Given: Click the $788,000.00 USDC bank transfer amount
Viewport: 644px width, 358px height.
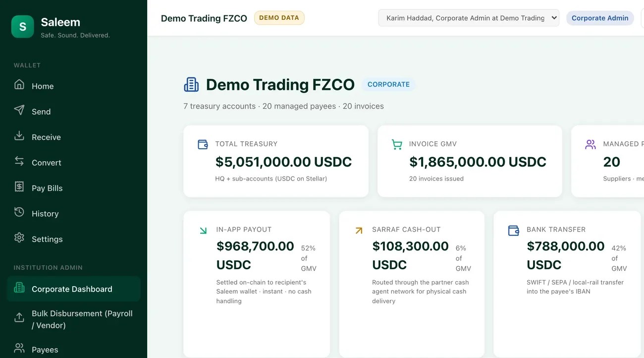Looking at the screenshot, I should pyautogui.click(x=566, y=255).
